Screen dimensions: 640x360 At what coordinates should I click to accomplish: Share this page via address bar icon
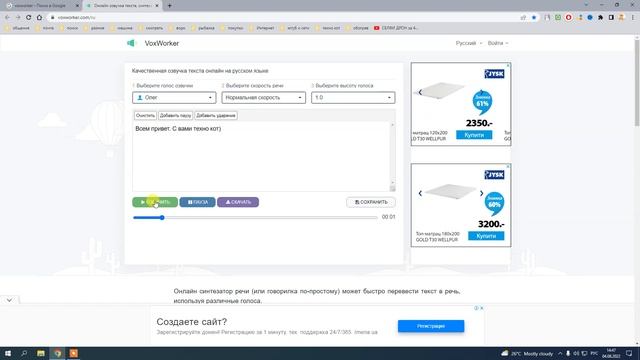tap(523, 18)
